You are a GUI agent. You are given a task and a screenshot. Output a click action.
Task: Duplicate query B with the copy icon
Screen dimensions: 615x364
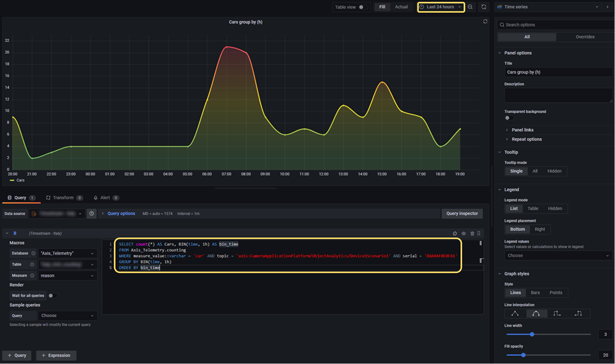click(455, 233)
